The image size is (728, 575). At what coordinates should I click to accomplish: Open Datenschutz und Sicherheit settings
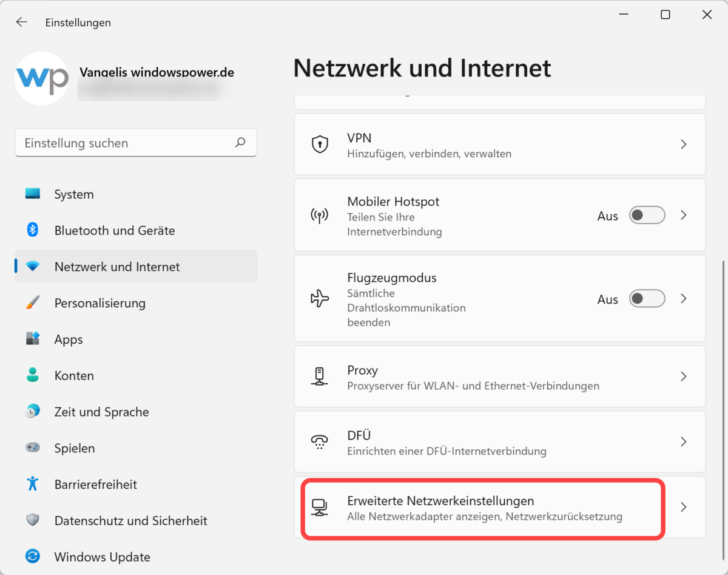pyautogui.click(x=131, y=520)
